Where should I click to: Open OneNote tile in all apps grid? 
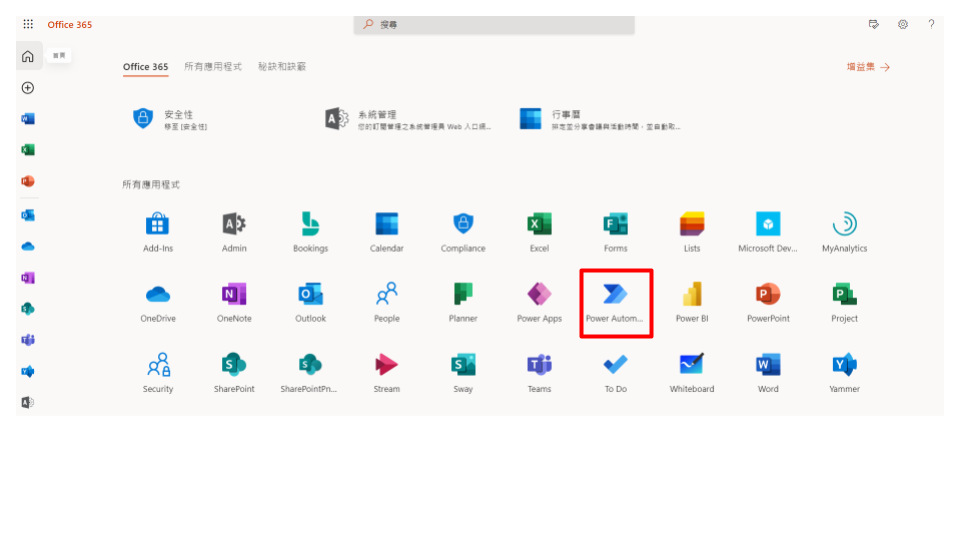pyautogui.click(x=234, y=303)
